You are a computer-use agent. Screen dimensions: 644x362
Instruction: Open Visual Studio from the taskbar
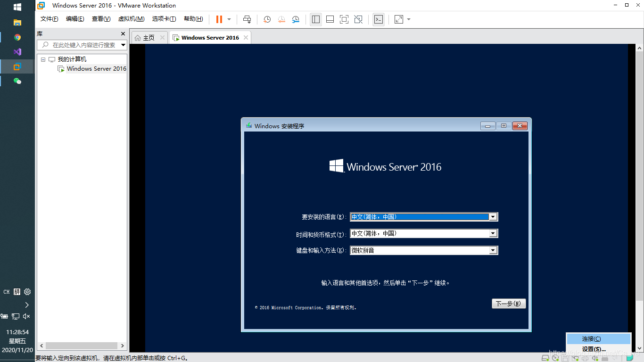17,52
